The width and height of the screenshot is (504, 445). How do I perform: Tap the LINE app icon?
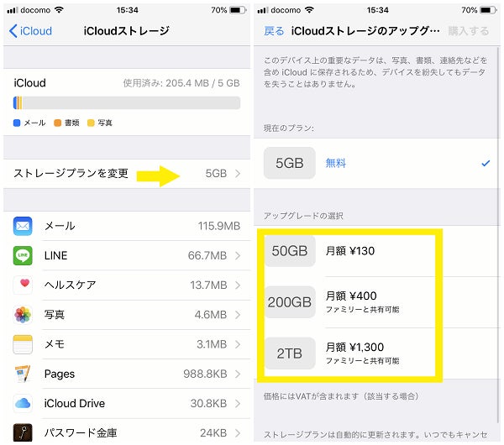click(x=23, y=256)
